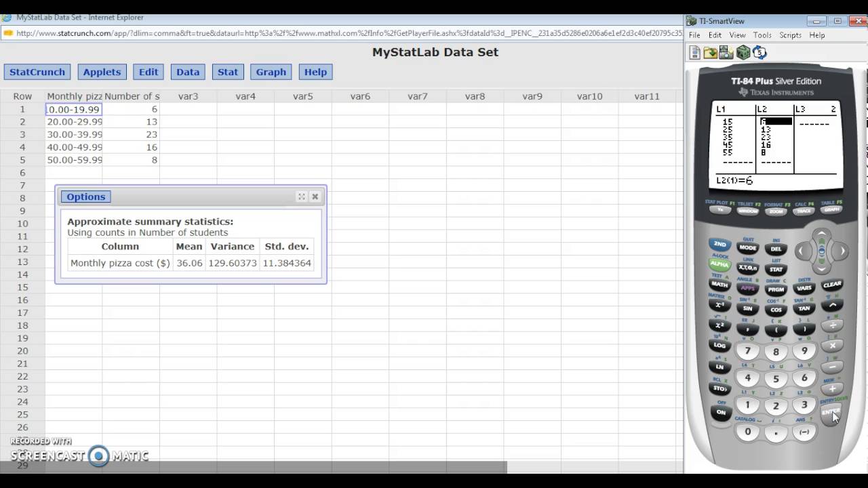
Task: Select the var3 column header
Action: (189, 96)
